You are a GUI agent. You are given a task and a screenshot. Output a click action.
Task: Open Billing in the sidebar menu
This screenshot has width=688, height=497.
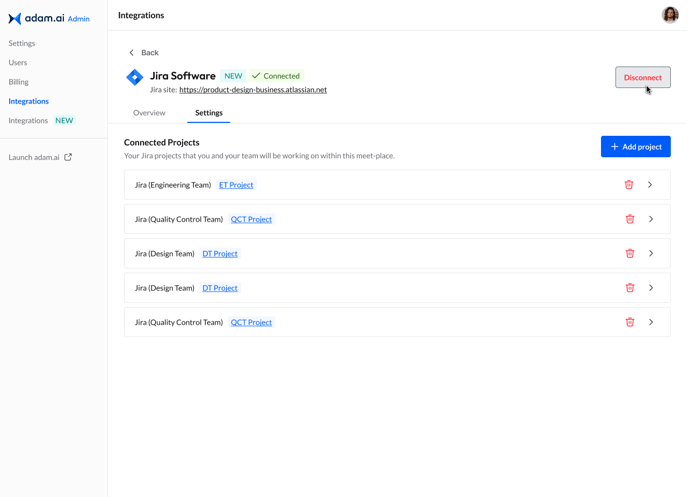pos(18,82)
